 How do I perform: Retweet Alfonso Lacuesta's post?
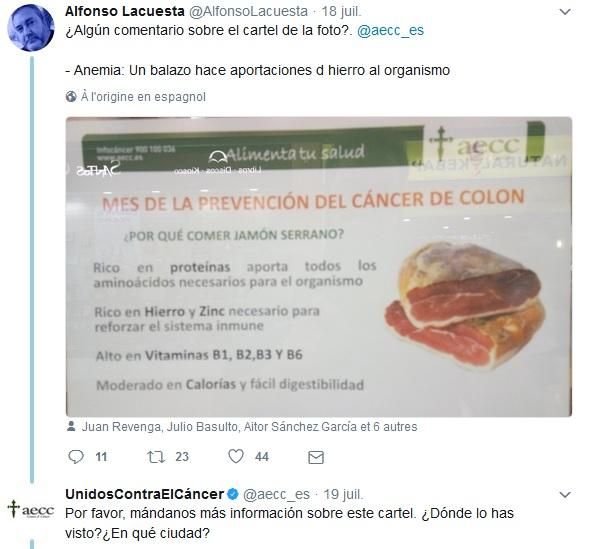(x=156, y=457)
